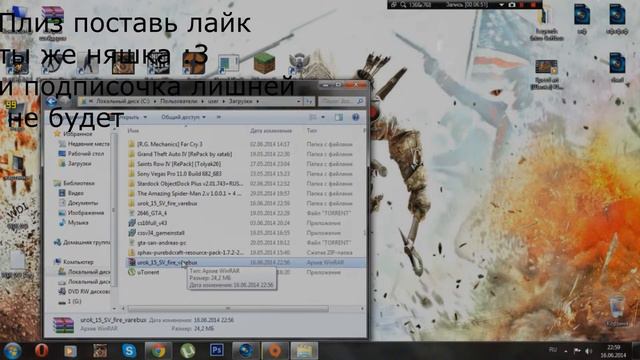The height and width of the screenshot is (360, 640).
Task: Switch to Google Chrome in the taskbar
Action: (158, 351)
